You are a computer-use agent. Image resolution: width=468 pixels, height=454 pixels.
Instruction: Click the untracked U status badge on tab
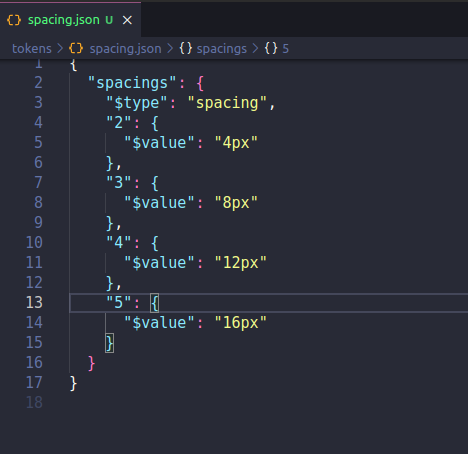[109, 20]
